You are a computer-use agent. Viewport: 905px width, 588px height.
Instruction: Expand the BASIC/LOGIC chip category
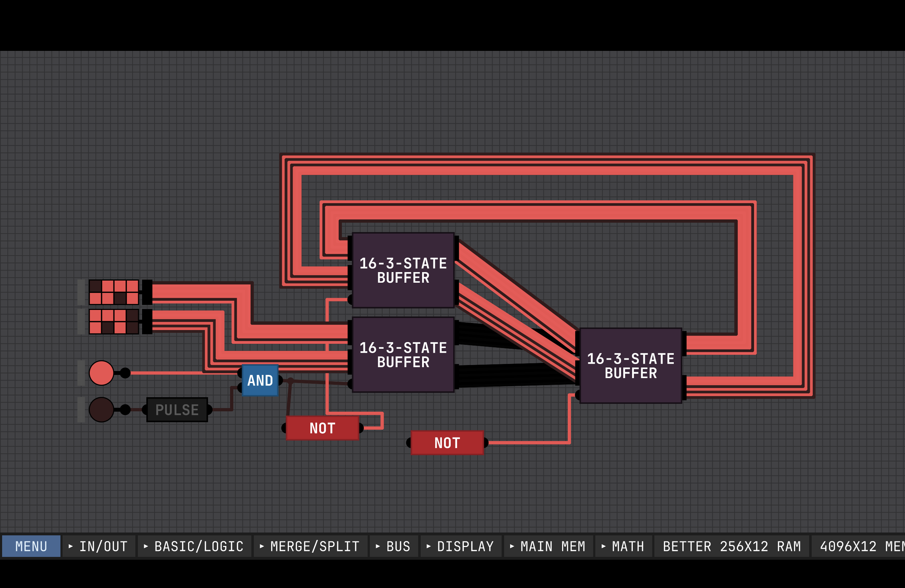pos(194,546)
